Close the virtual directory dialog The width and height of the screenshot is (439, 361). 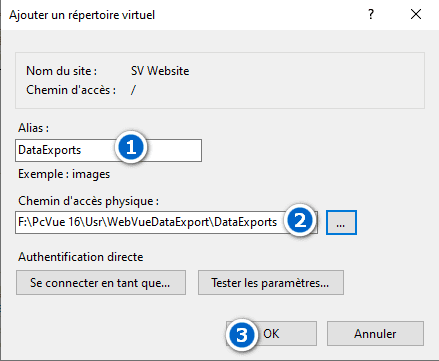[416, 15]
